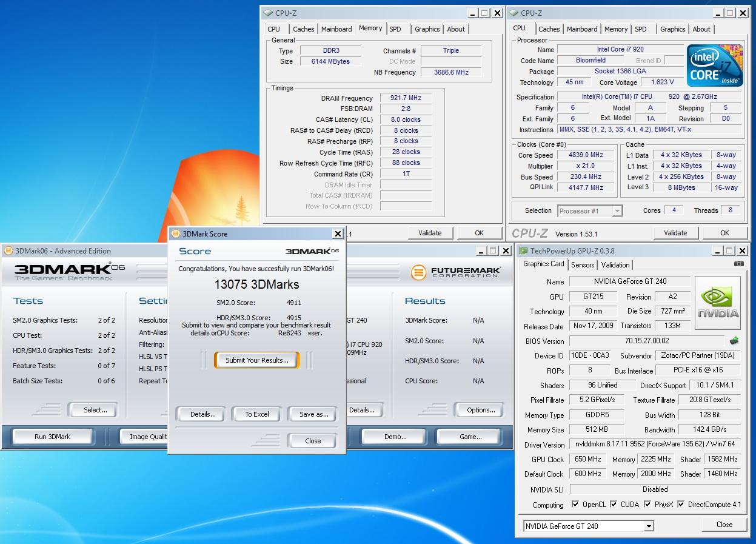Click the GPU Clock value 650 MHz
Screen dimensions: 756x544
[x=587, y=459]
